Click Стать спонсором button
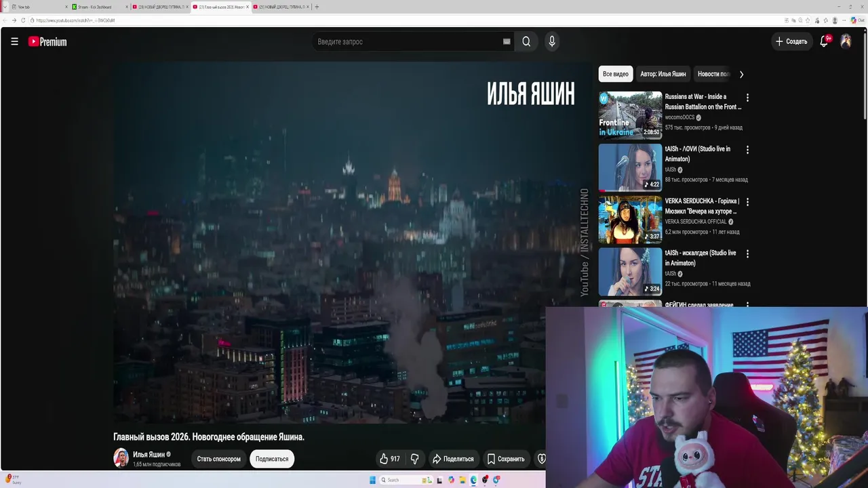The width and height of the screenshot is (868, 488). pos(218,459)
